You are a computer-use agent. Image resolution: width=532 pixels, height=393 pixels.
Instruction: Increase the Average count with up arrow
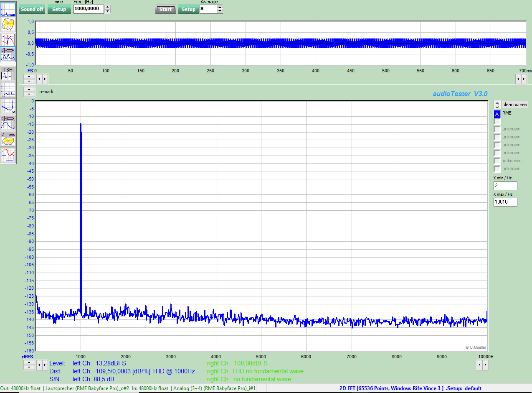pyautogui.click(x=220, y=7)
